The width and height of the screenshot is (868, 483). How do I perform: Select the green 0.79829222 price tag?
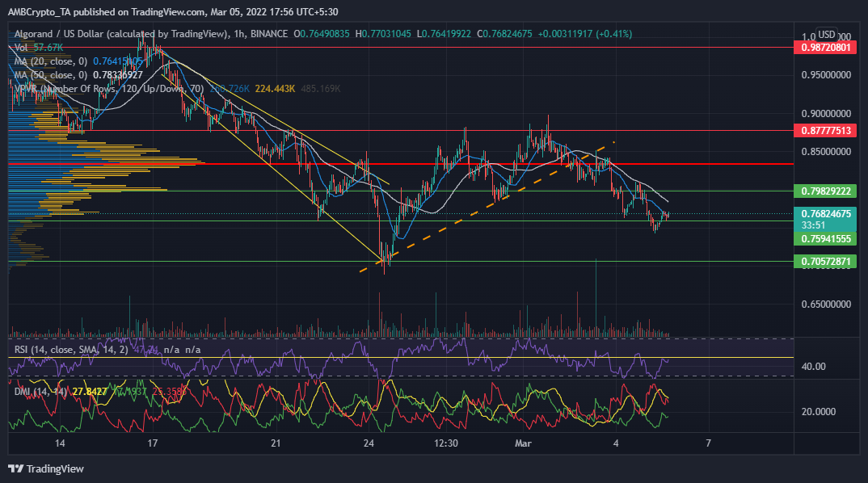[x=827, y=191]
